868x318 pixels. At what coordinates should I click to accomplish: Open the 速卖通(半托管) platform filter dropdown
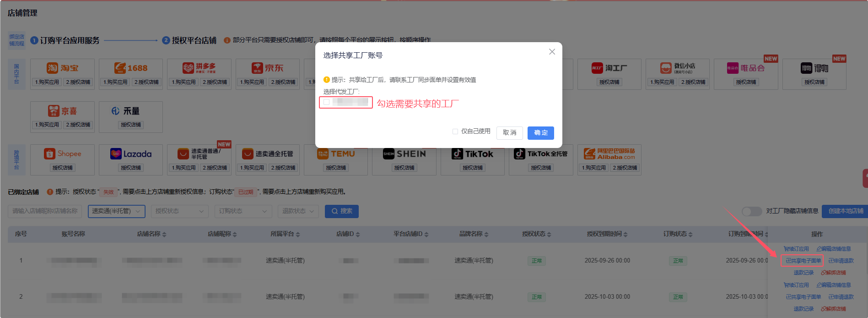[117, 211]
